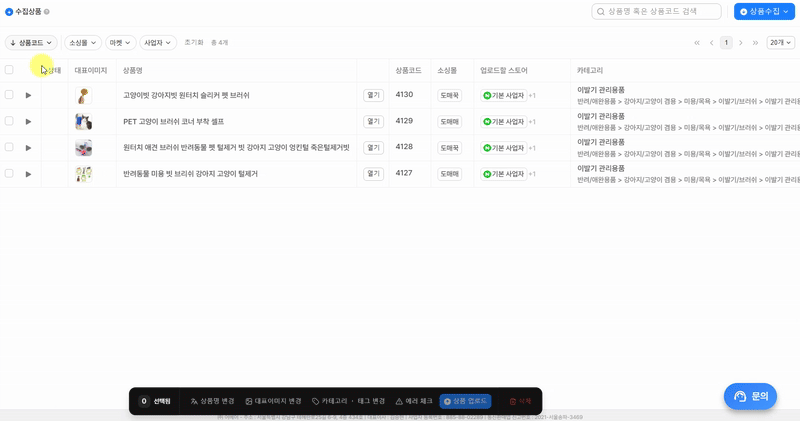This screenshot has height=421, width=800.
Task: Open the 마켓 filter dropdown
Action: pyautogui.click(x=120, y=43)
